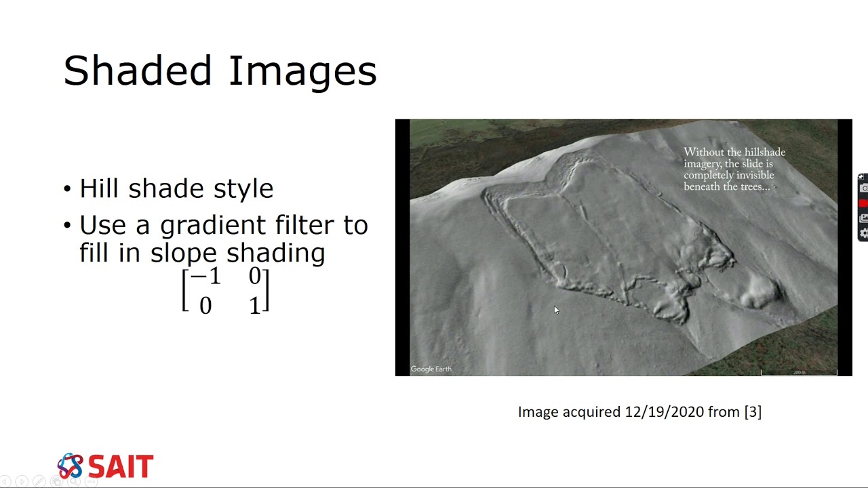The height and width of the screenshot is (488, 868).
Task: Open the image gallery icon in recorder
Action: (x=864, y=218)
